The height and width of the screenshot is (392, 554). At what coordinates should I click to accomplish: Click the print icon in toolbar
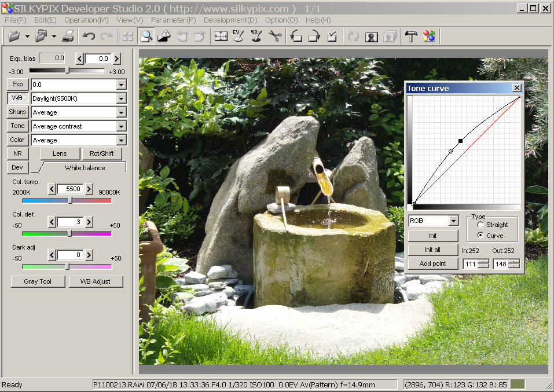tap(68, 36)
